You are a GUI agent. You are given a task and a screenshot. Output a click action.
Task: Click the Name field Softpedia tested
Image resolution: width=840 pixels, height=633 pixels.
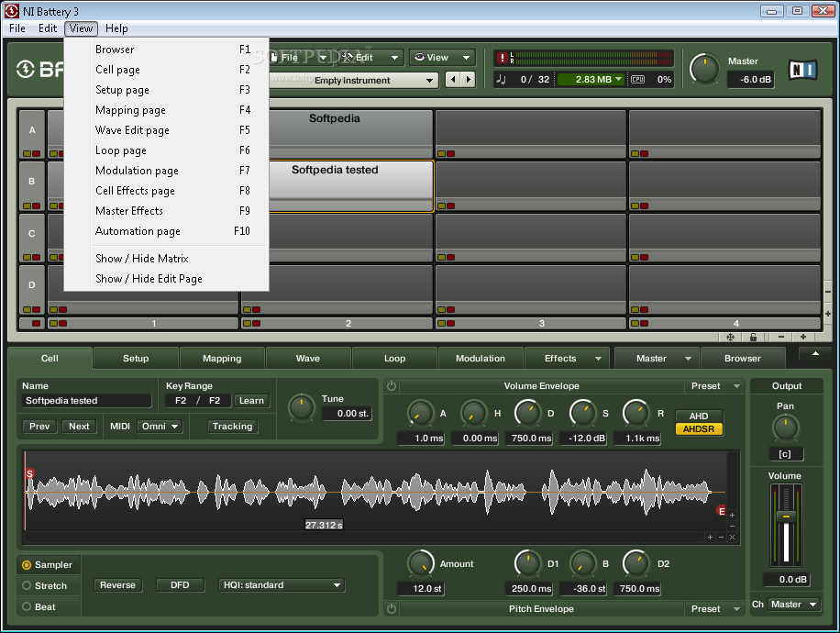(x=86, y=400)
